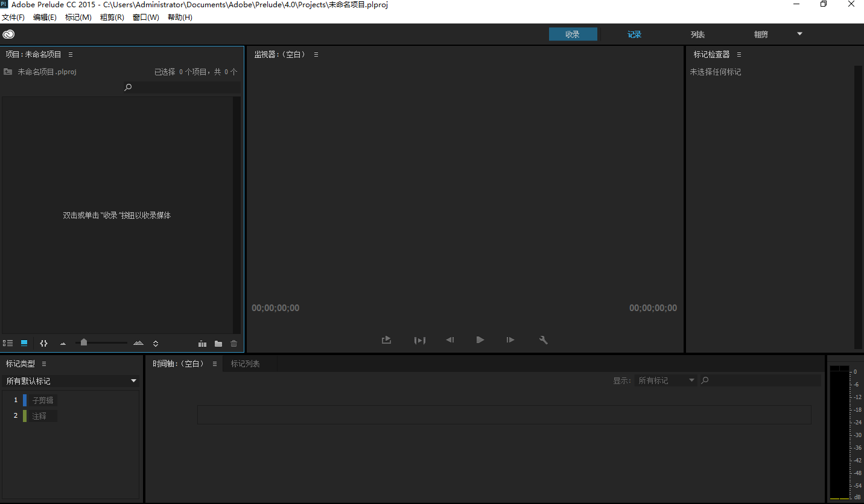Open the 文件(F) menu
This screenshot has height=504, width=864.
[x=14, y=17]
